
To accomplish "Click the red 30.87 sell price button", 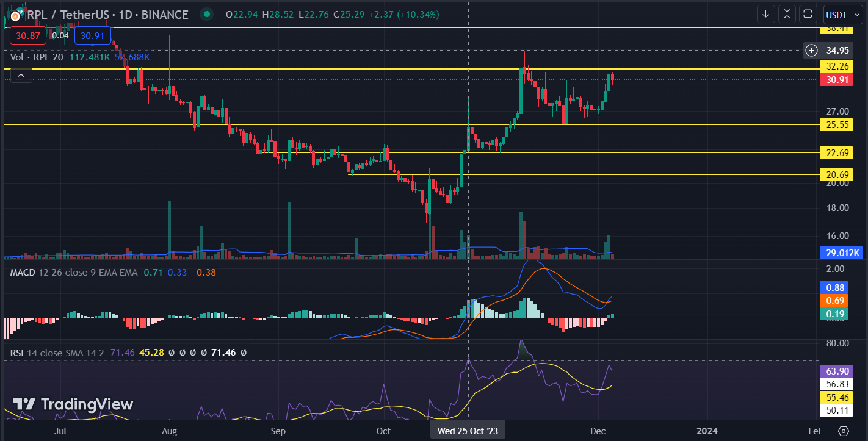I will coord(28,36).
